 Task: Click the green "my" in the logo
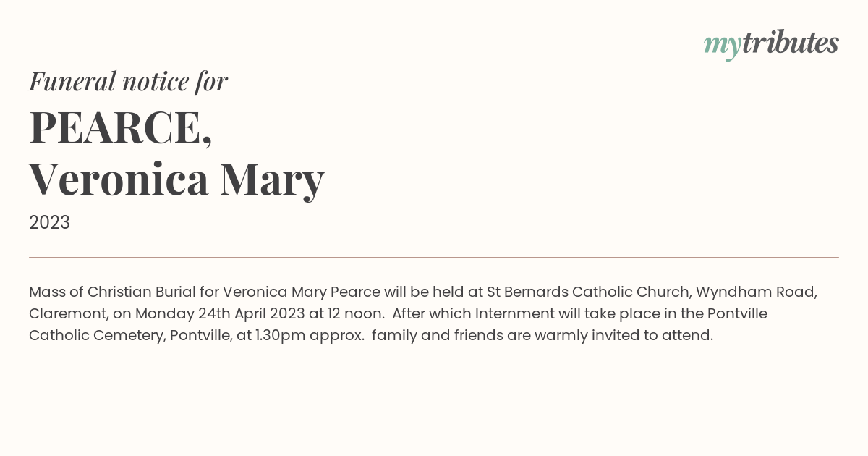point(722,45)
